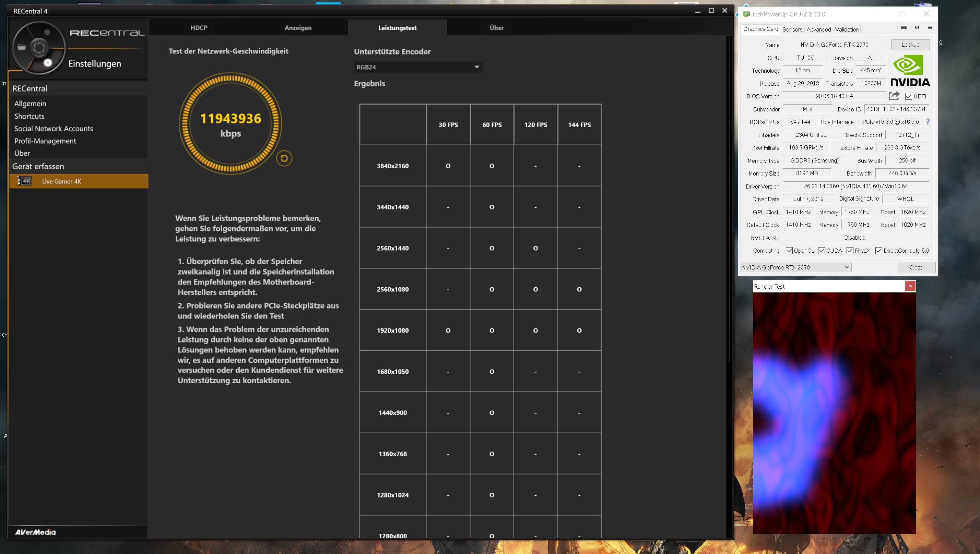This screenshot has width=980, height=554.
Task: Click the PCIe bus interface question mark icon
Action: click(928, 122)
